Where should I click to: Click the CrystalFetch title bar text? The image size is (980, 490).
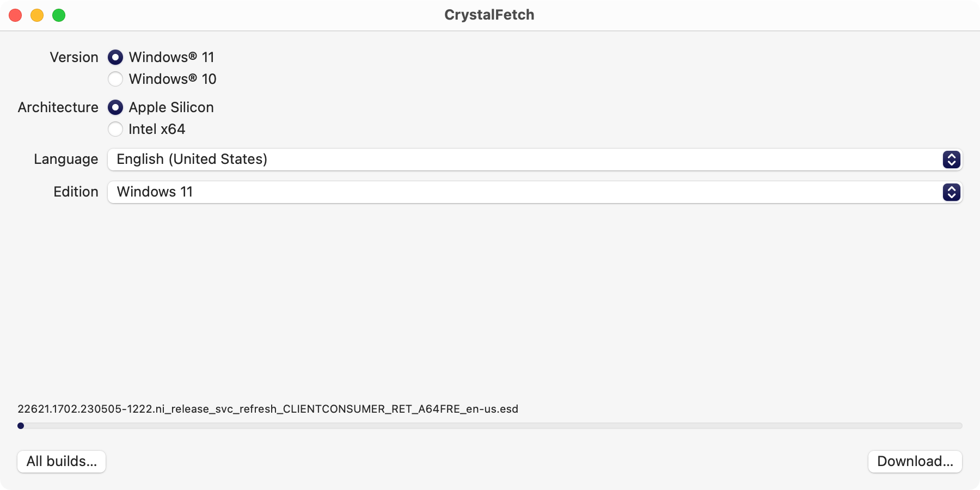pyautogui.click(x=489, y=15)
